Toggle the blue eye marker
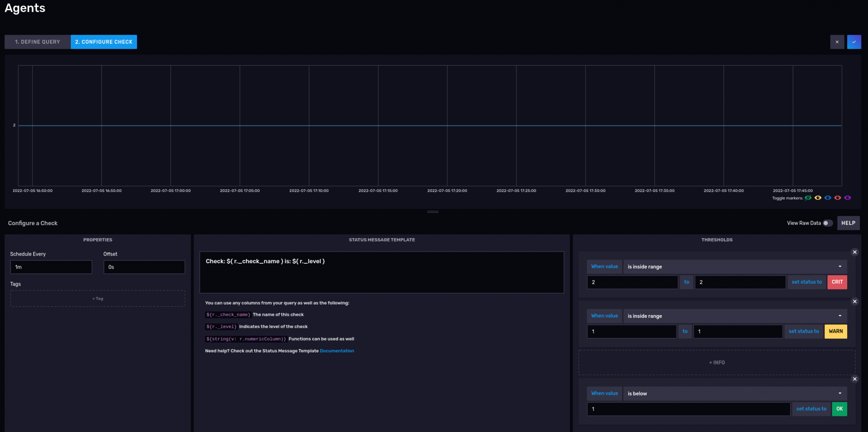The image size is (868, 432). pos(828,198)
